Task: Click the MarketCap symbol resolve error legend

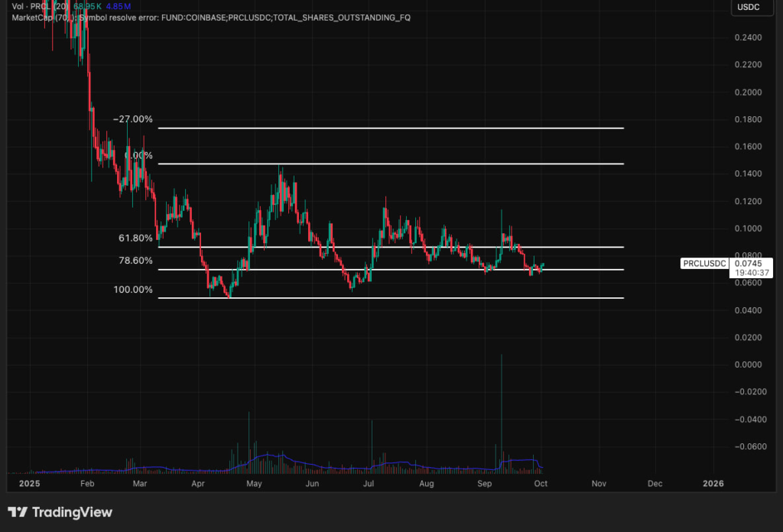Action: click(x=206, y=17)
